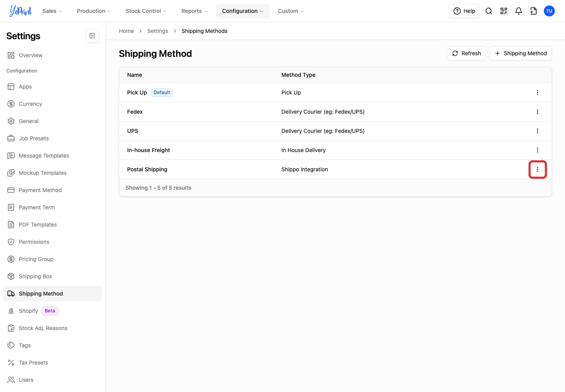Open Payment Method settings
Image resolution: width=565 pixels, height=392 pixels.
[53, 190]
